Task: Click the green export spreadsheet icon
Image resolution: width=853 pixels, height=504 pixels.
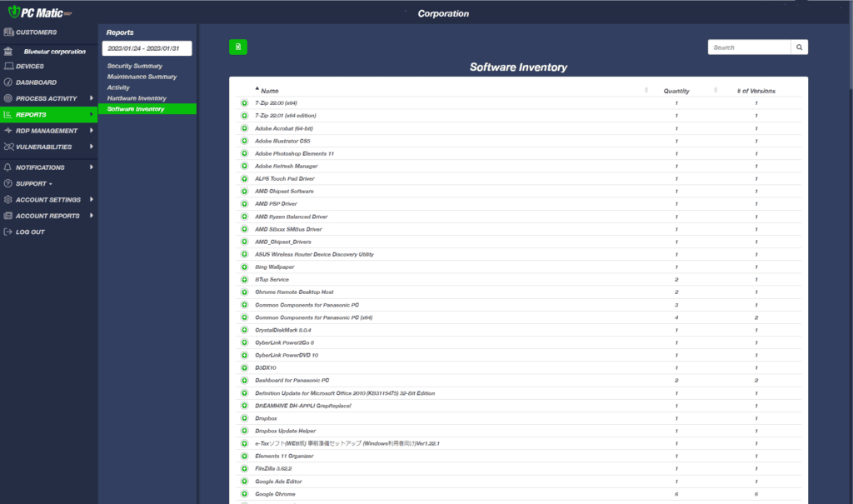Action: pyautogui.click(x=237, y=47)
